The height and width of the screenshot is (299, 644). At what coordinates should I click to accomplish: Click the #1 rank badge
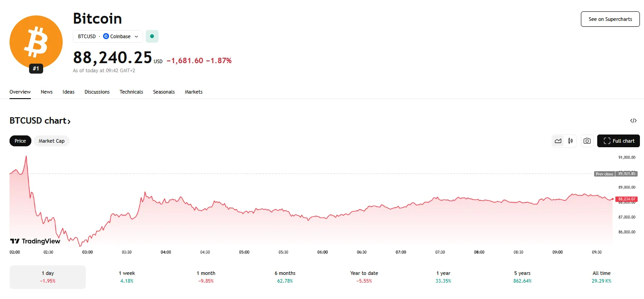point(36,69)
